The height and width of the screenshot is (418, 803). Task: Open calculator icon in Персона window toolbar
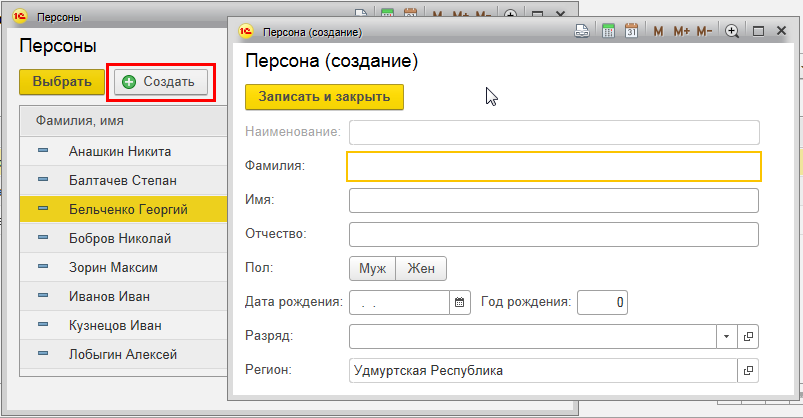coord(608,31)
